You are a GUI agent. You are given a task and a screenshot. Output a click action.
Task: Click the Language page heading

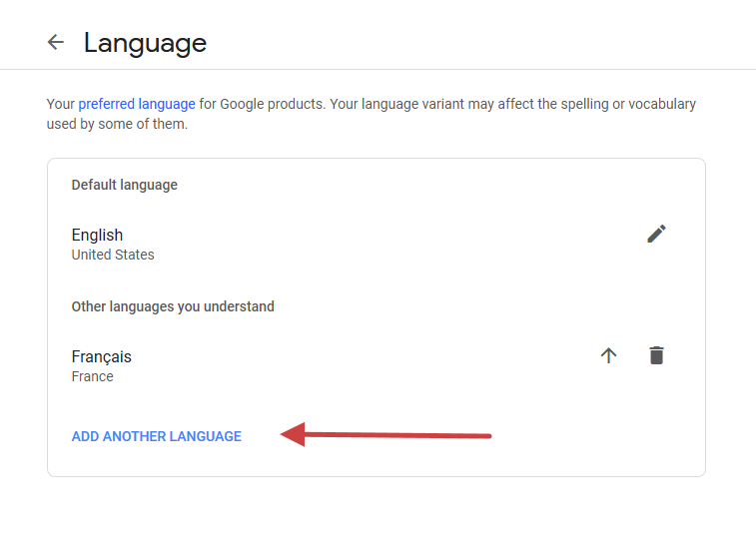point(145,43)
